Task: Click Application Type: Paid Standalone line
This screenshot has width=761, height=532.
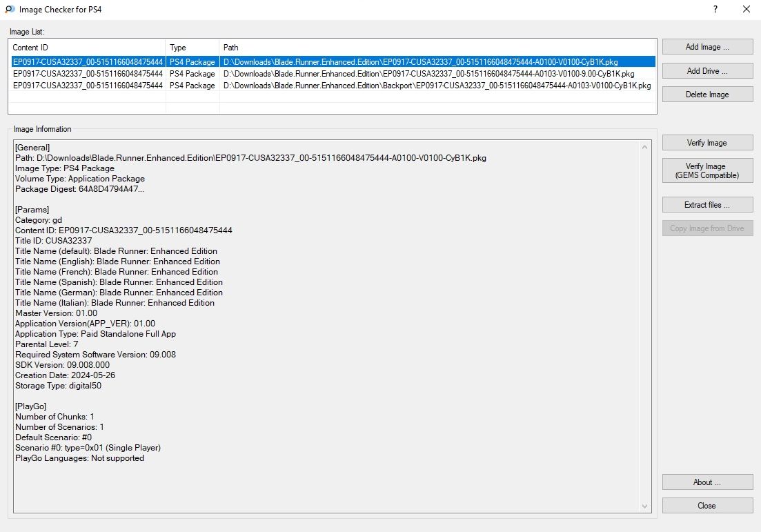Action: click(96, 334)
